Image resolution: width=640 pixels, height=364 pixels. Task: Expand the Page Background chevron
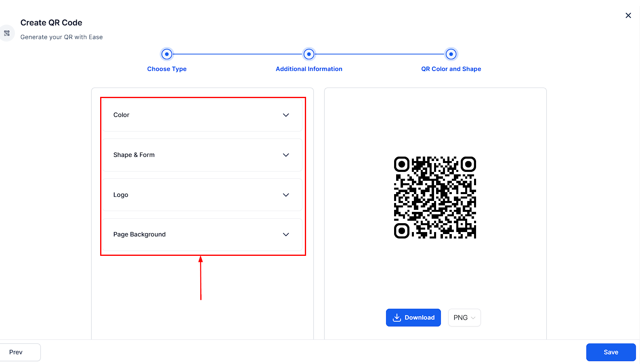[286, 234]
